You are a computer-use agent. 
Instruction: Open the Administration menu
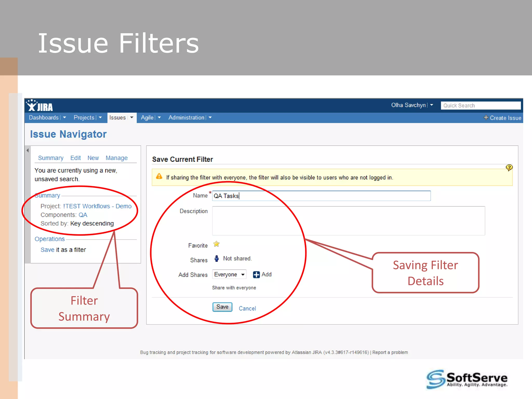coord(186,118)
